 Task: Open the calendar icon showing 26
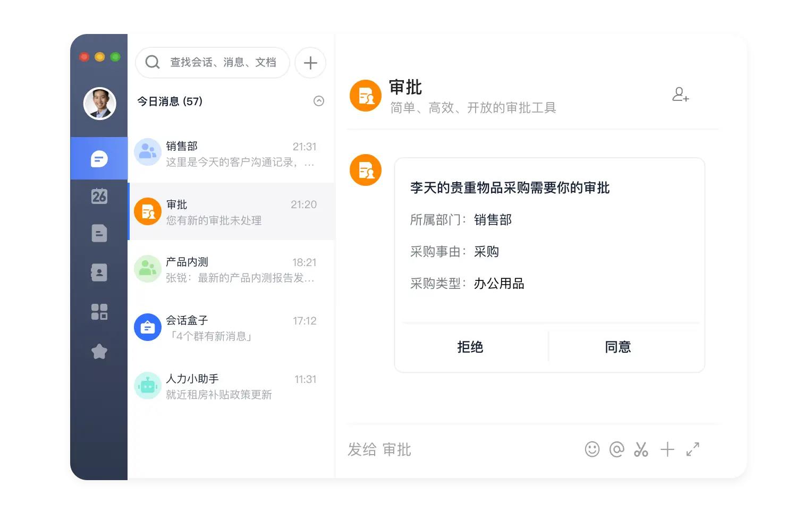pyautogui.click(x=99, y=196)
